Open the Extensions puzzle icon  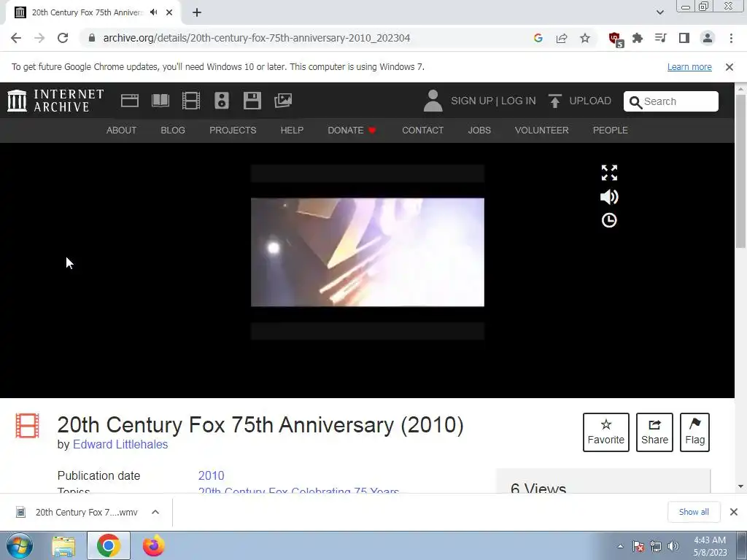[638, 38]
